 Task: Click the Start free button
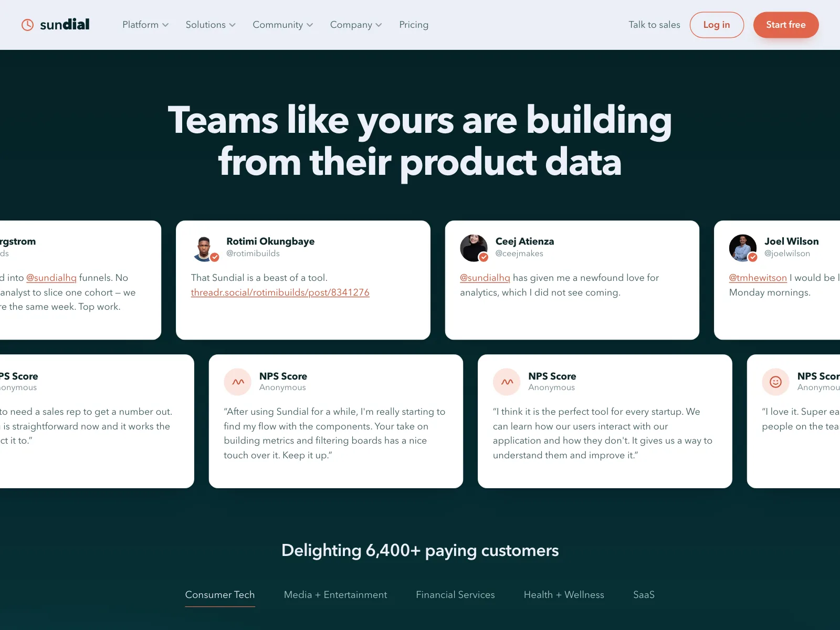click(786, 25)
